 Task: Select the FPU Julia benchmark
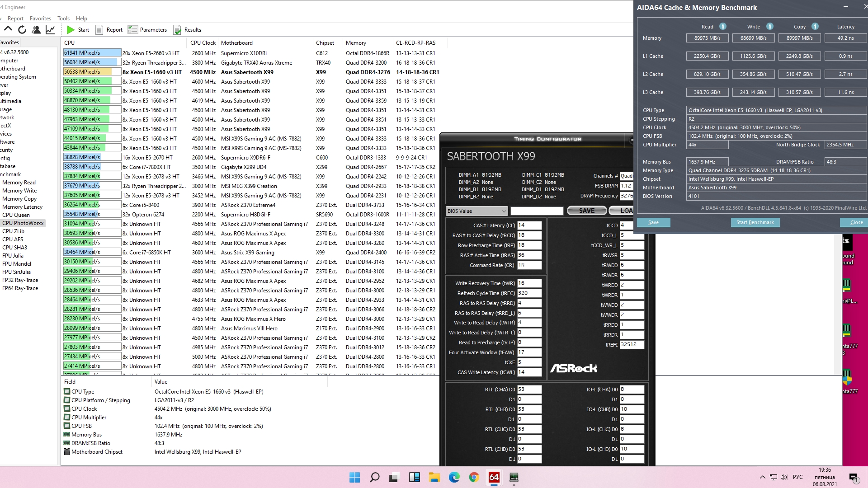(x=13, y=256)
